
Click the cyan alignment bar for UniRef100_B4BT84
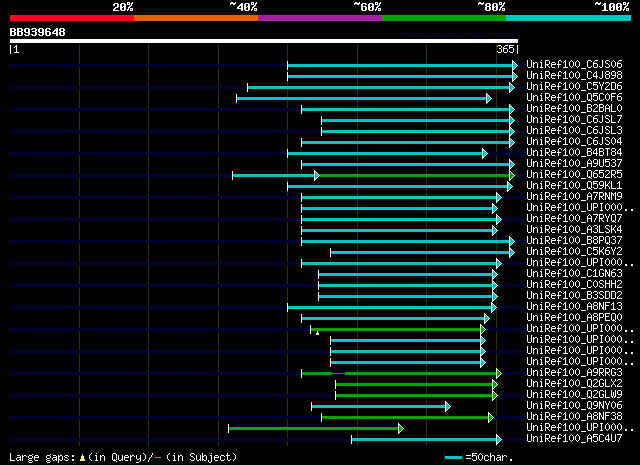[x=385, y=154]
